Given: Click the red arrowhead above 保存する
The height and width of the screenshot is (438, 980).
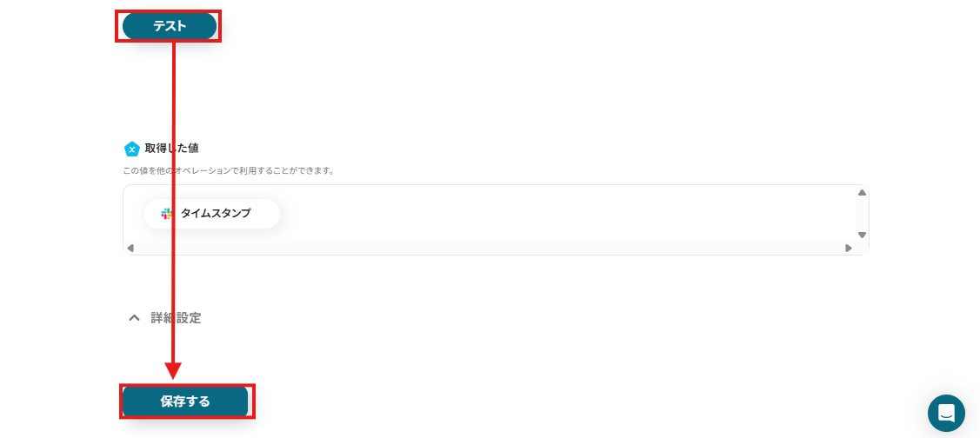Looking at the screenshot, I should [x=173, y=370].
